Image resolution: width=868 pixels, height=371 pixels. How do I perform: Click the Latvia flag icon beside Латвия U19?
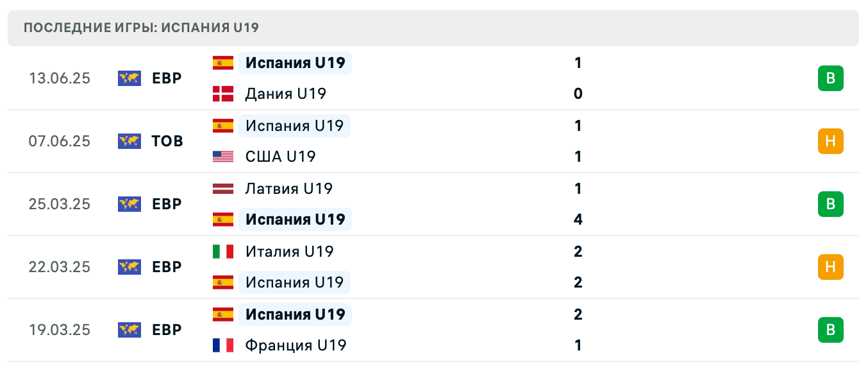click(x=222, y=189)
